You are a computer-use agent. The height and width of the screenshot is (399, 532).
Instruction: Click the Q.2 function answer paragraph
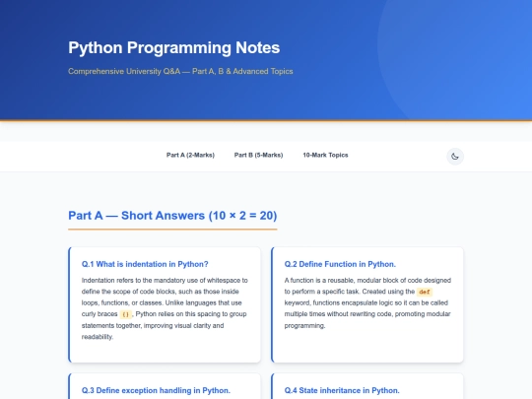pyautogui.click(x=367, y=302)
